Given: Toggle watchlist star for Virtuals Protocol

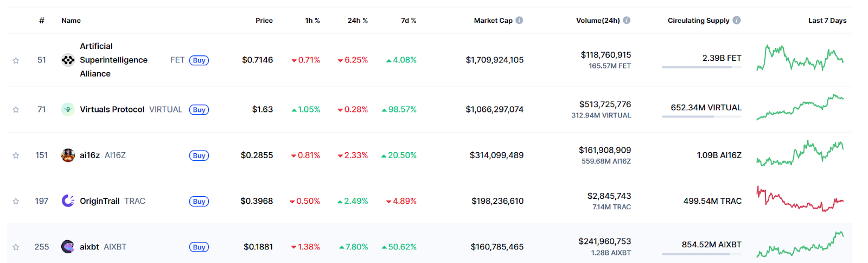Looking at the screenshot, I should tap(16, 110).
